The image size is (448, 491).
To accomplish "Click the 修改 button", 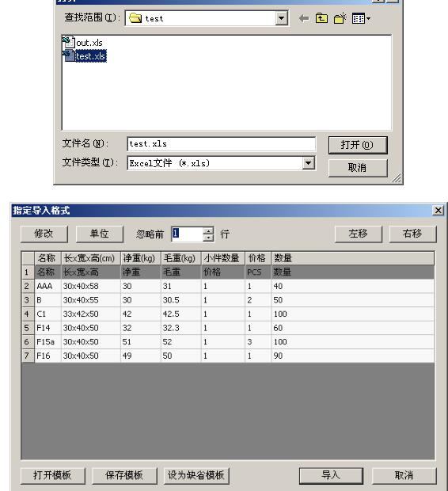I will point(44,234).
